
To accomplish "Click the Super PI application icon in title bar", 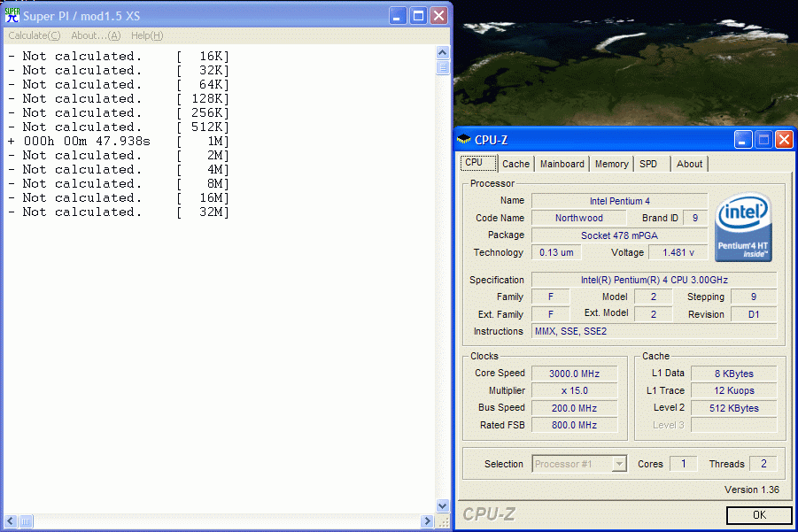I will 12,15.
